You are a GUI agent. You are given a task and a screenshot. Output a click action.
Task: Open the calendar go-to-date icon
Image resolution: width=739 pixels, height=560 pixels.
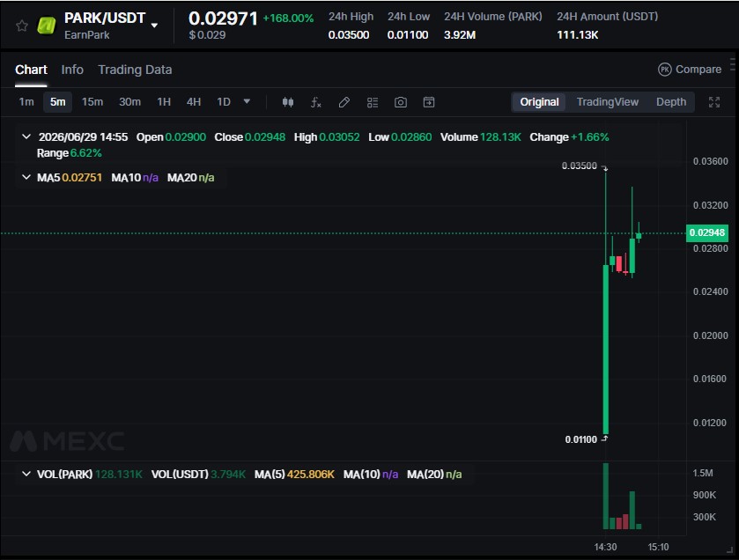(429, 102)
